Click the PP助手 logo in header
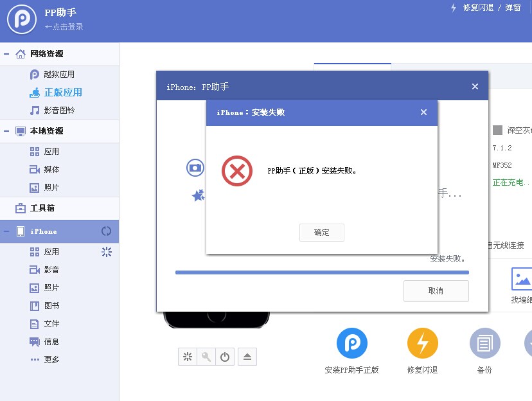 22,19
